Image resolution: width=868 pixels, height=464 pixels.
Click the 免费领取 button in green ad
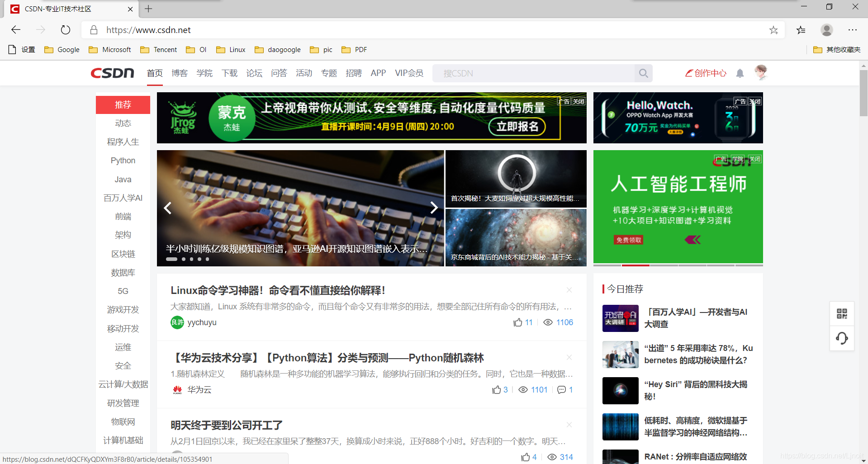tap(629, 240)
